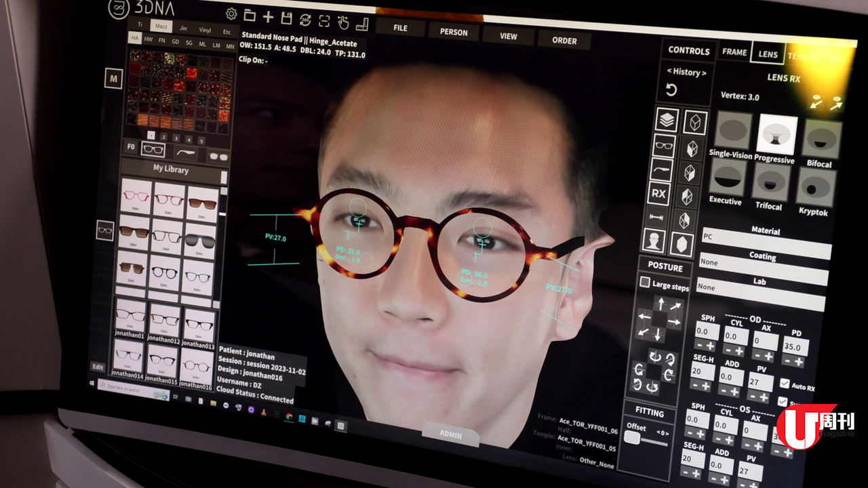Increase OD SPH with its plus button
This screenshot has height=488, width=868.
point(710,346)
